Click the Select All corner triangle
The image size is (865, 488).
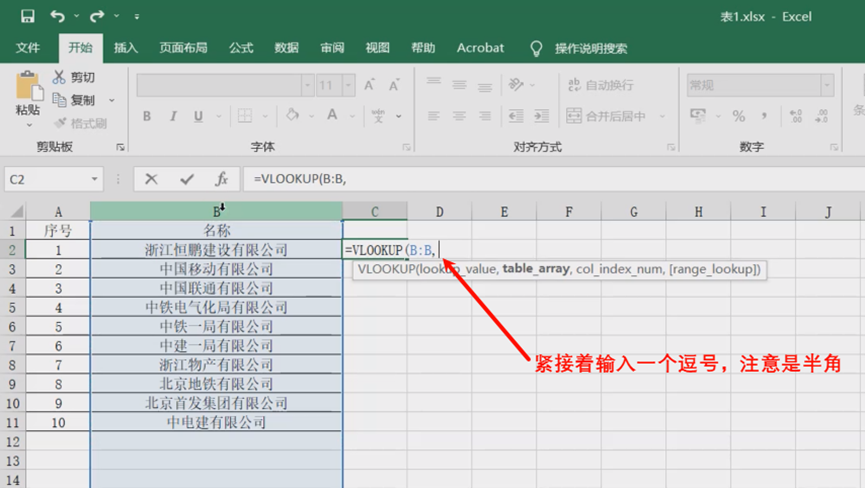click(17, 211)
